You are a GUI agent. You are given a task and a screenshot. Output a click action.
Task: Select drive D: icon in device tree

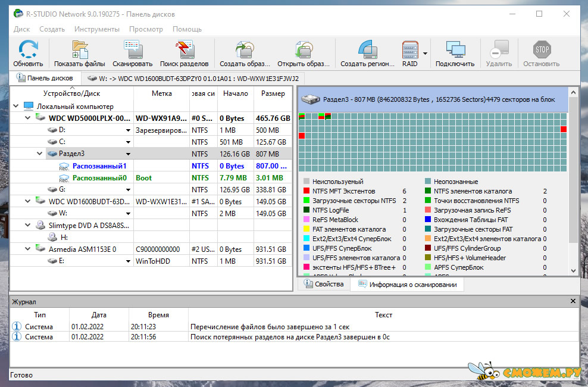point(52,130)
